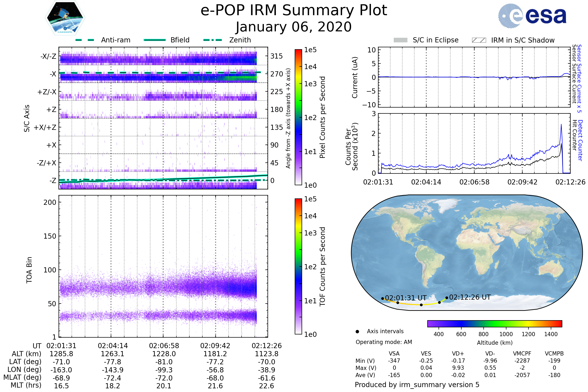The height and width of the screenshot is (392, 588).
Task: Click the ESA logo
Action: (532, 16)
